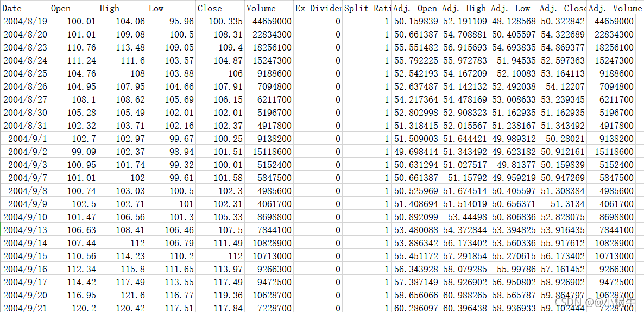644x312 pixels.
Task: Click date cell 2004/9/14
Action: 25,244
